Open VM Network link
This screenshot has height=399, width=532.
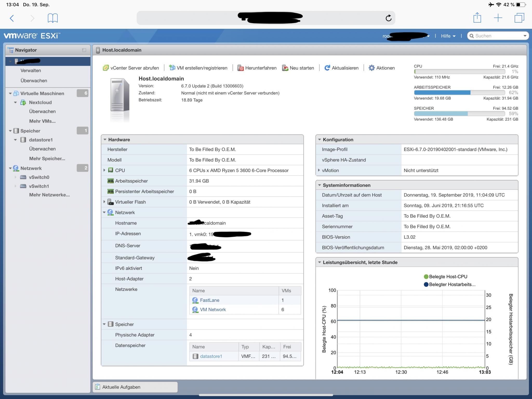(213, 310)
